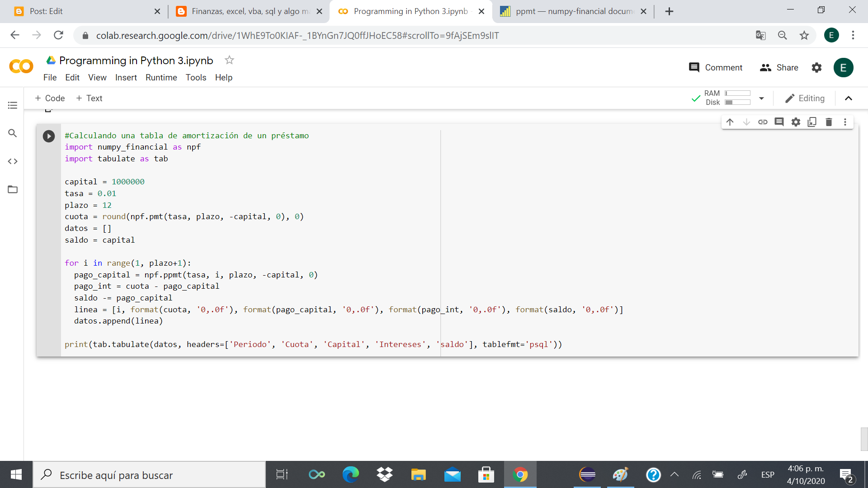
Task: Click the Share button
Action: (x=779, y=67)
